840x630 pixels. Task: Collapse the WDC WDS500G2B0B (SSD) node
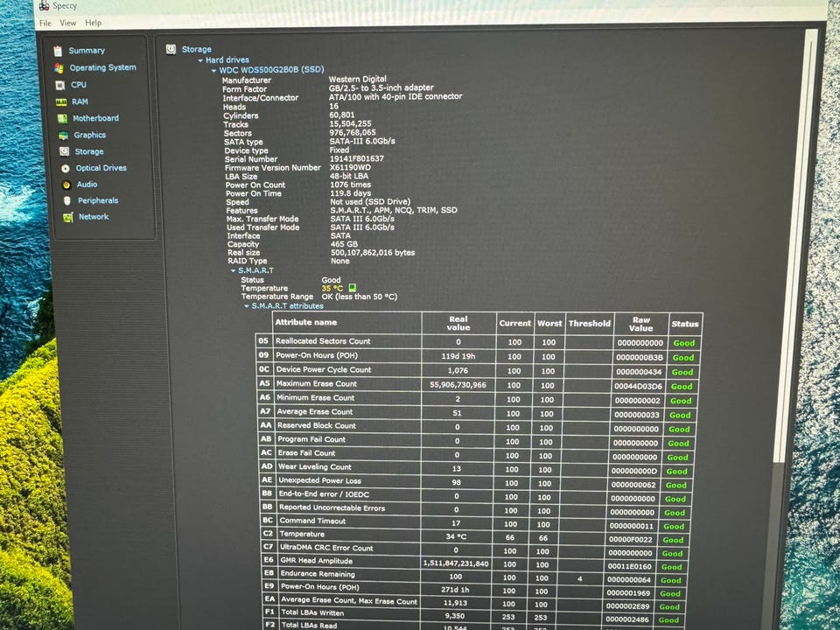tap(213, 70)
